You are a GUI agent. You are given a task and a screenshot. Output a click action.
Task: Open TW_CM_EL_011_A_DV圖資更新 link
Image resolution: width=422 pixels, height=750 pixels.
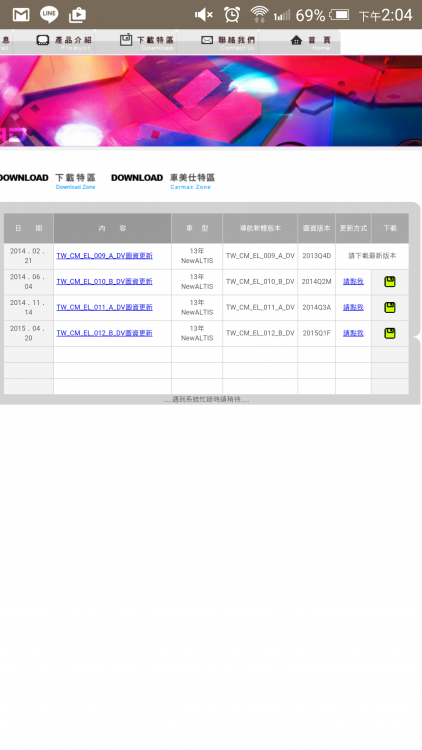104,308
